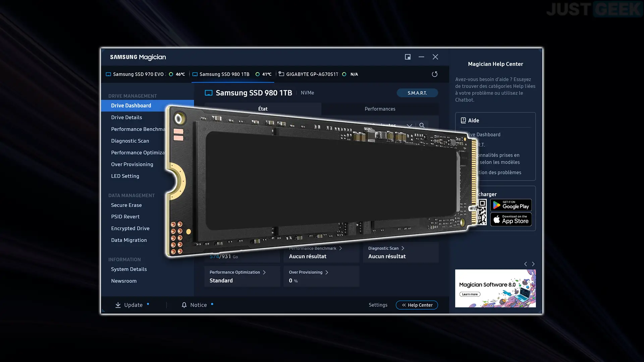
Task: Open the Drive Details section
Action: [126, 117]
